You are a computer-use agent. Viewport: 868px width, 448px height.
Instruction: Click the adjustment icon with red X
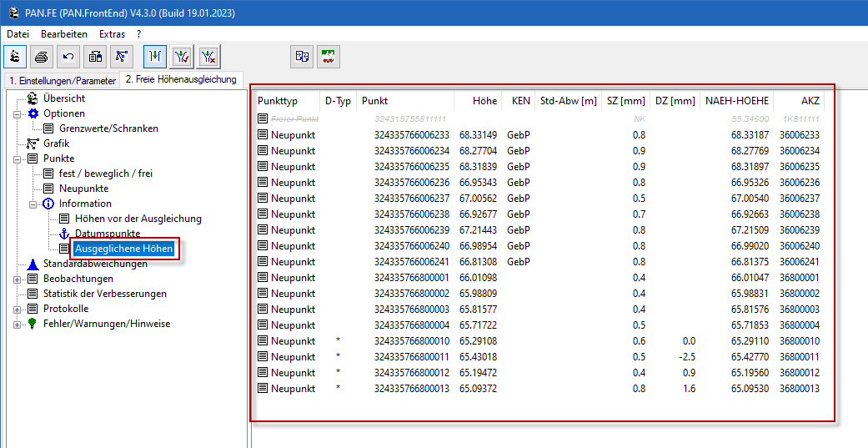(x=208, y=57)
